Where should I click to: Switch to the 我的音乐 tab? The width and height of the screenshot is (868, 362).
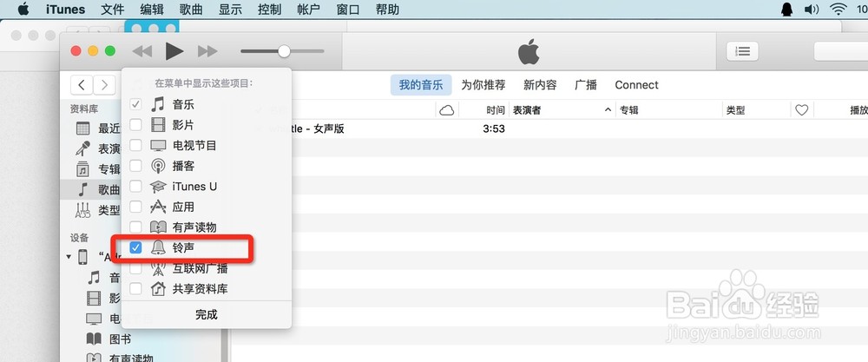tap(421, 85)
